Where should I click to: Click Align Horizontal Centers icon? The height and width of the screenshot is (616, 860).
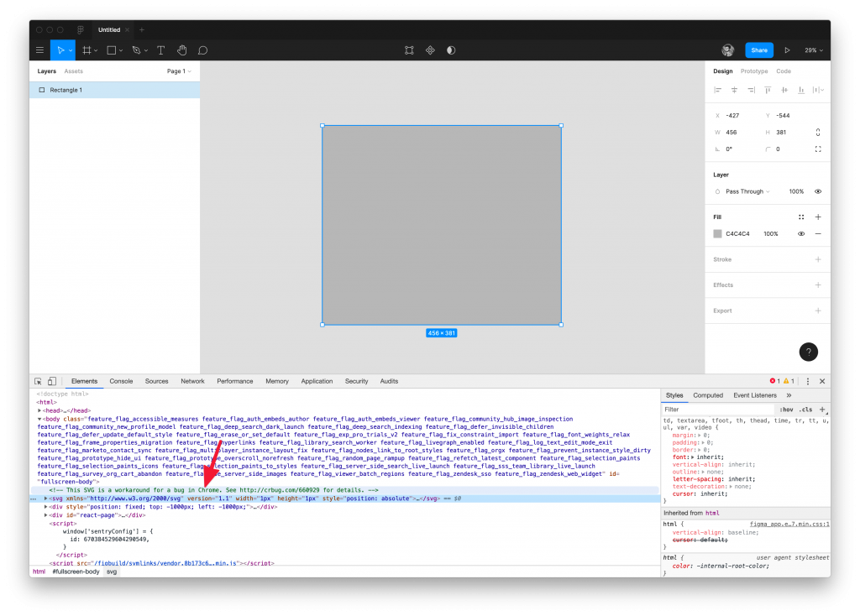(x=734, y=90)
